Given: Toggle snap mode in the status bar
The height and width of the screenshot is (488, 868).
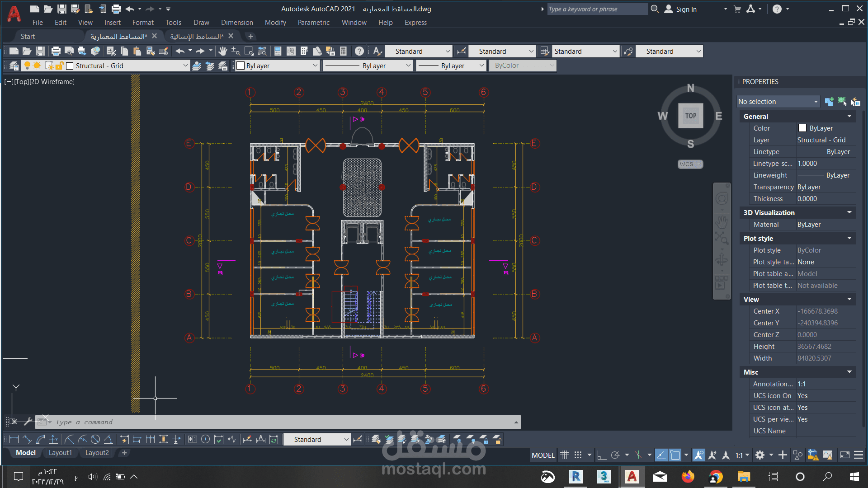Looking at the screenshot, I should tap(578, 455).
